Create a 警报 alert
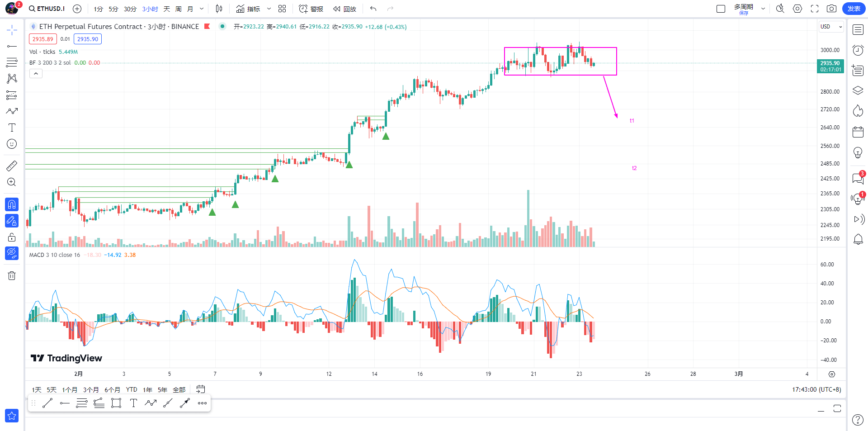The image size is (868, 431). (x=311, y=9)
